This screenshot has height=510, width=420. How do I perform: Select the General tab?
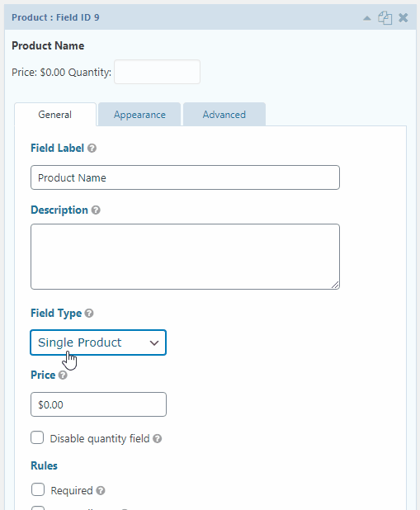click(x=55, y=115)
